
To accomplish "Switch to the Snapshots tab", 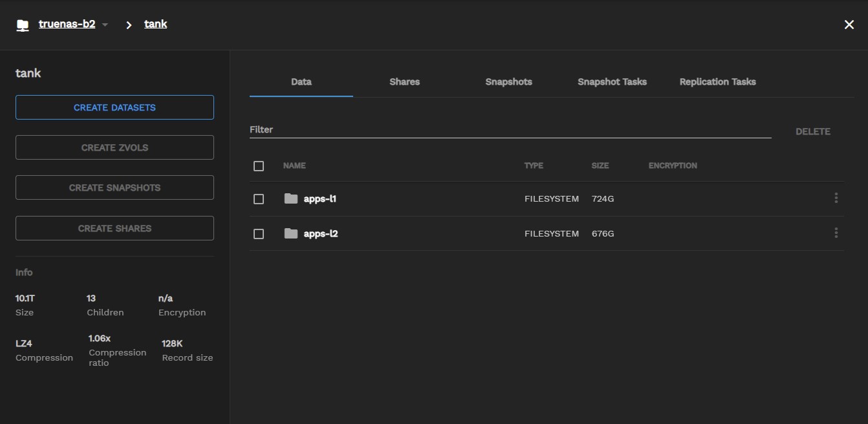I will (x=509, y=82).
